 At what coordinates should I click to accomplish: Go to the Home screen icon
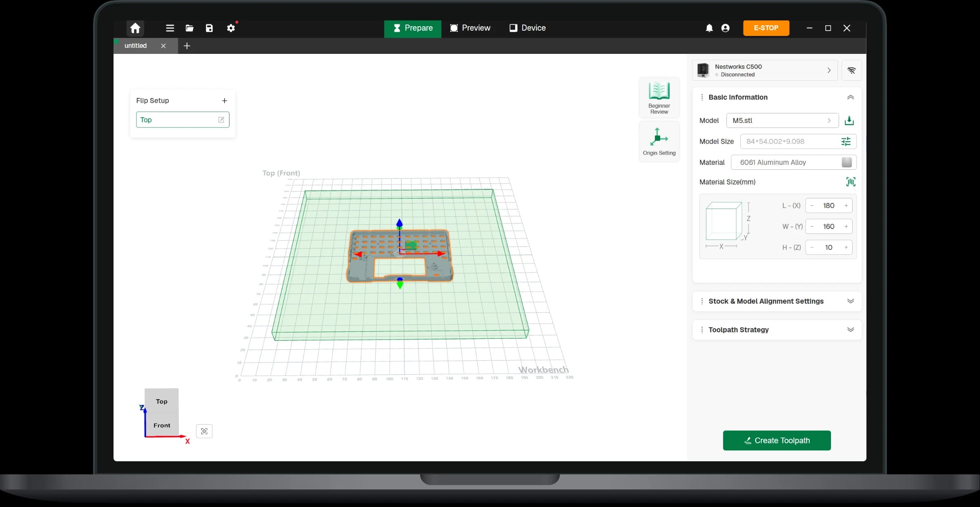[135, 28]
